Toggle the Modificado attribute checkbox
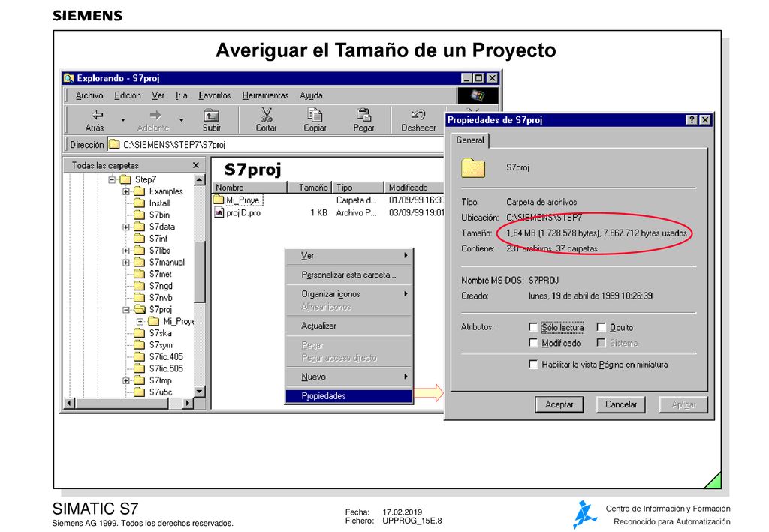The height and width of the screenshot is (532, 769). [x=533, y=343]
